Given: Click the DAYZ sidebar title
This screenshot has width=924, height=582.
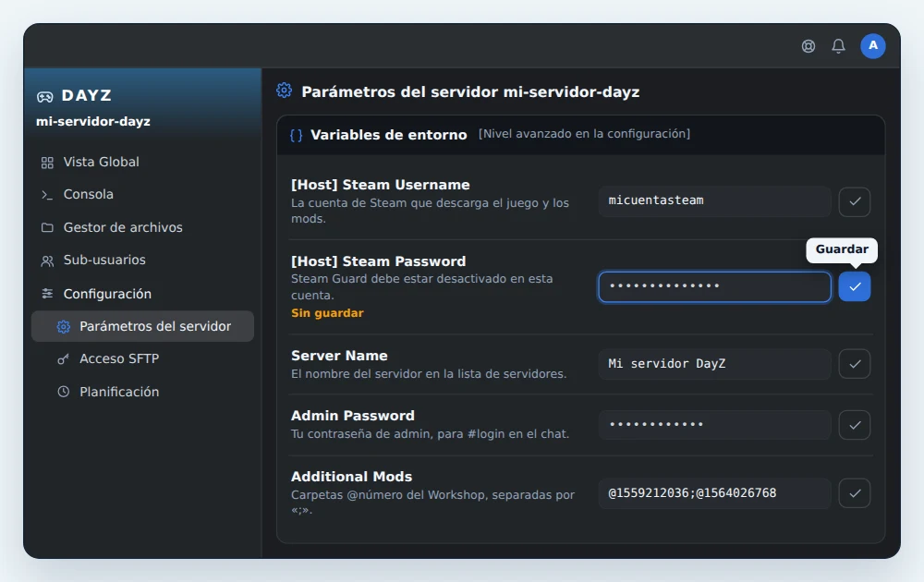Looking at the screenshot, I should click(x=87, y=95).
